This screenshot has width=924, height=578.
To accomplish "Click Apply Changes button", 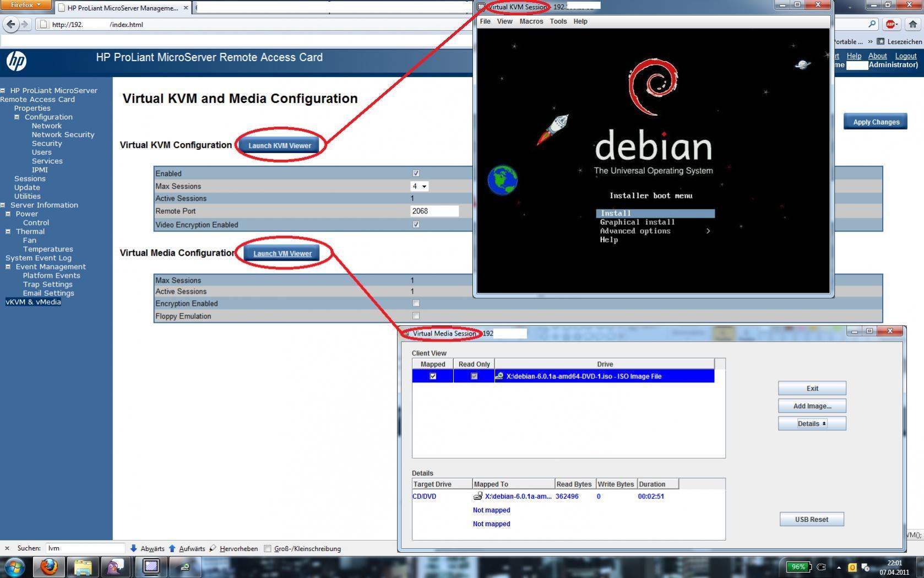I will [876, 122].
